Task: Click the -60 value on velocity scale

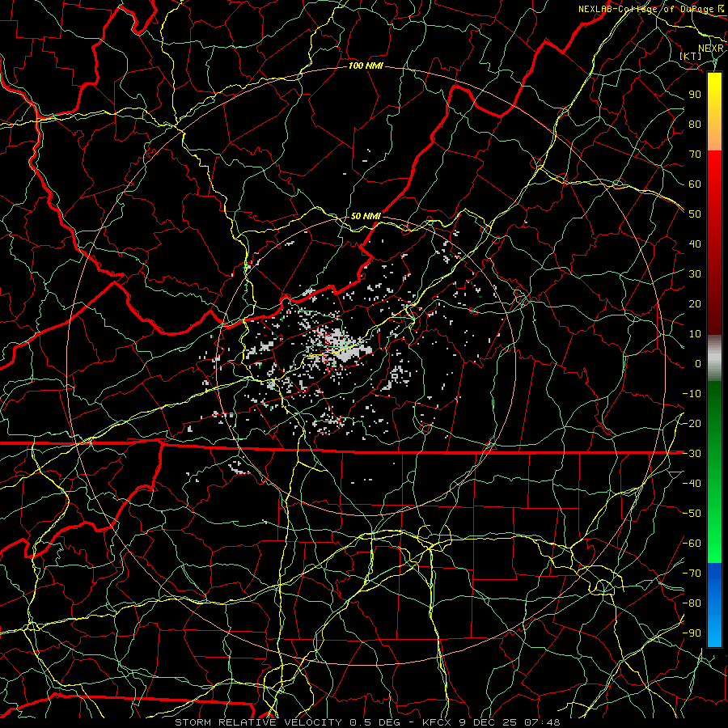Action: [x=692, y=544]
